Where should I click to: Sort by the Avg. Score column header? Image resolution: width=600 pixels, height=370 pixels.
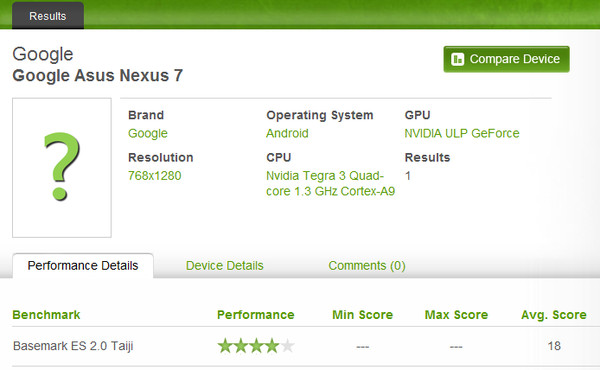(x=554, y=315)
